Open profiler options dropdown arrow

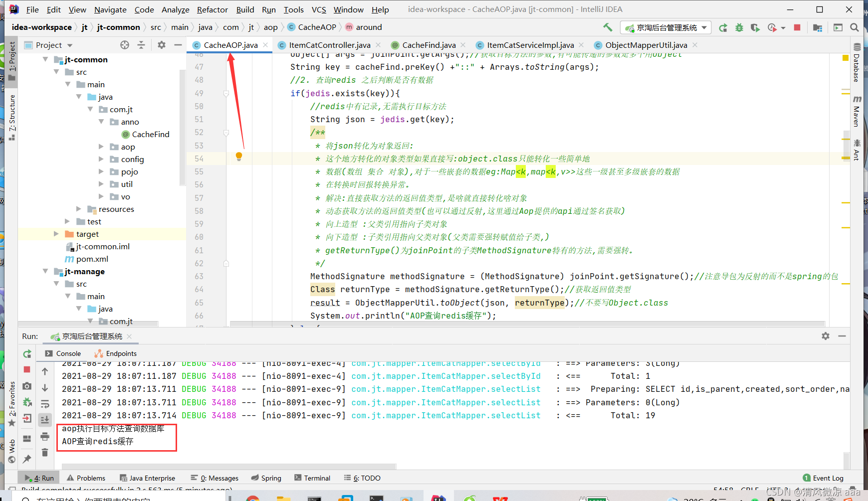[x=783, y=28]
